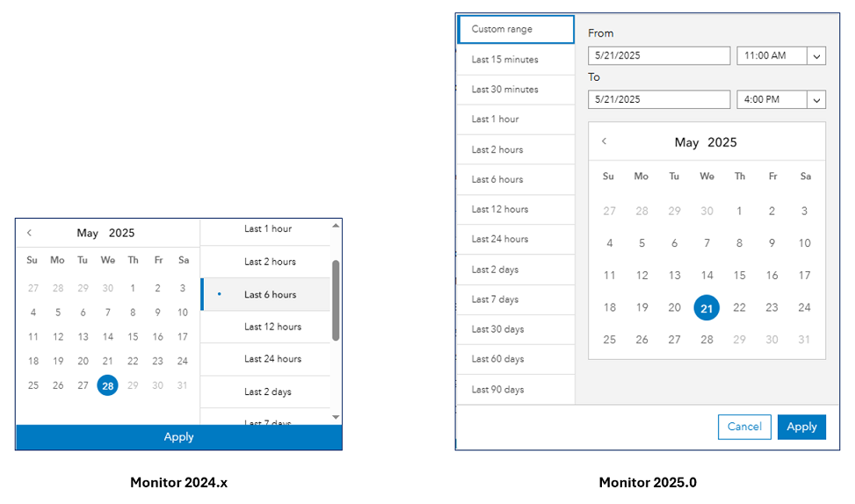Select Last 30 days
The image size is (855, 504).
coord(516,329)
